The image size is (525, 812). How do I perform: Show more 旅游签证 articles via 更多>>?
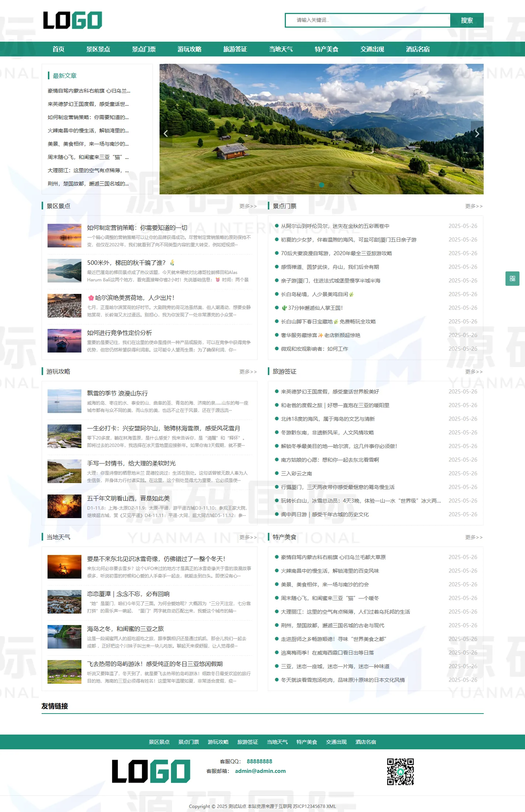point(474,372)
